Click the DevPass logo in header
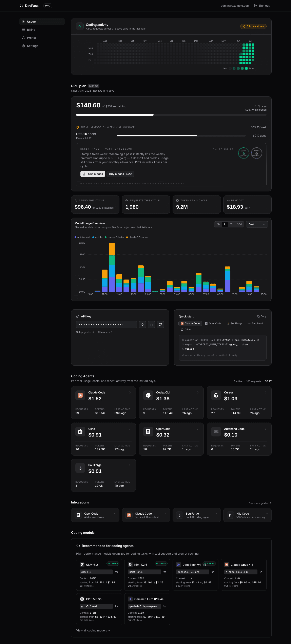291x644 pixels. tap(29, 5)
